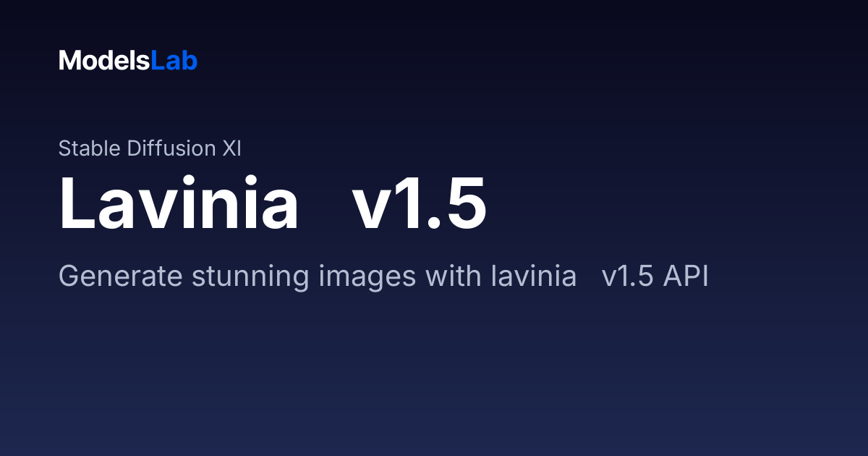Click the letter "M" in ModelsLab logo
The image size is (868, 456).
(x=69, y=61)
